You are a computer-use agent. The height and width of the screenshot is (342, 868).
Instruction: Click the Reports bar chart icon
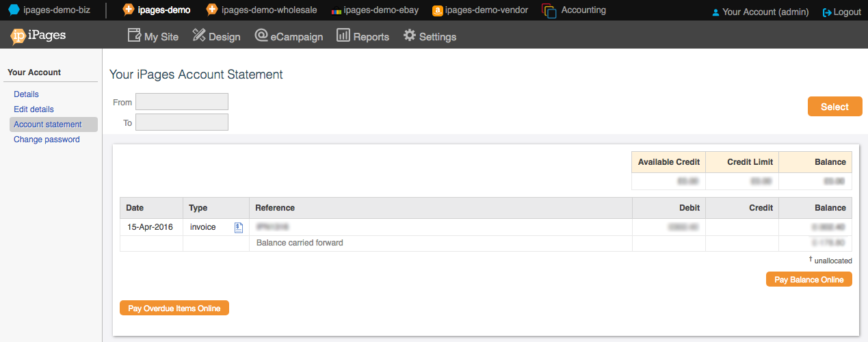pos(343,35)
